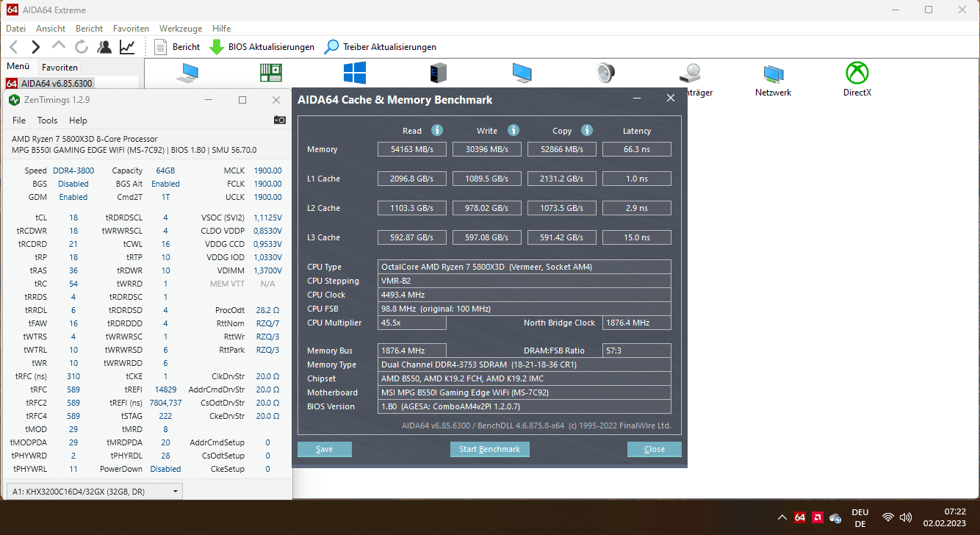Open ZenTimings Help menu

(78, 121)
